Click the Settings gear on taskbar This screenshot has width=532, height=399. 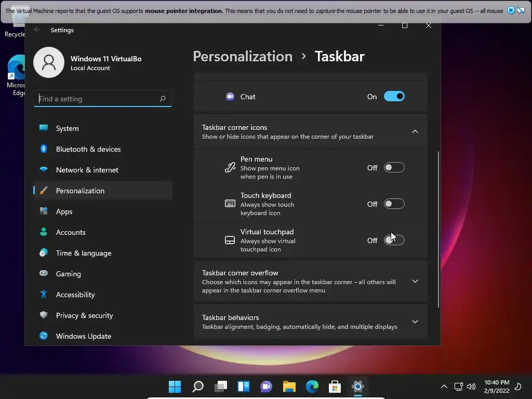[357, 387]
